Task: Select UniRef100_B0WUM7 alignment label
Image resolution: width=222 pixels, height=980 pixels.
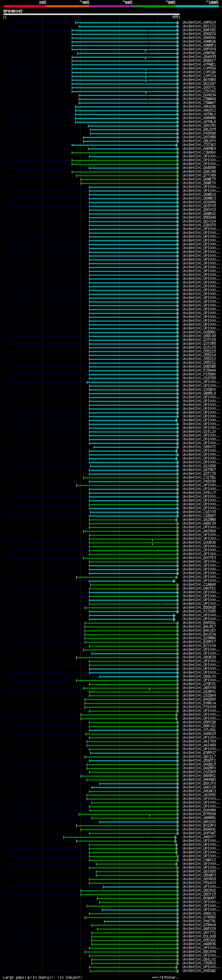Action: pyautogui.click(x=199, y=898)
